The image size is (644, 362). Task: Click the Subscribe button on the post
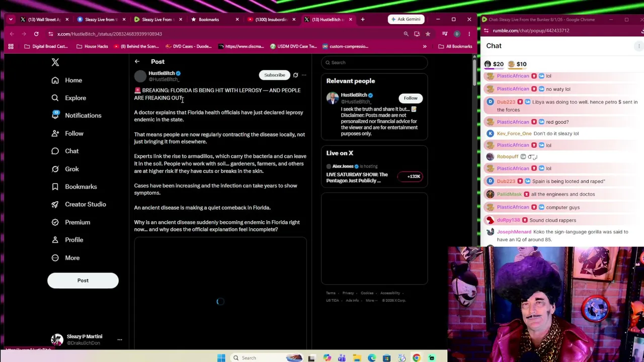(275, 75)
